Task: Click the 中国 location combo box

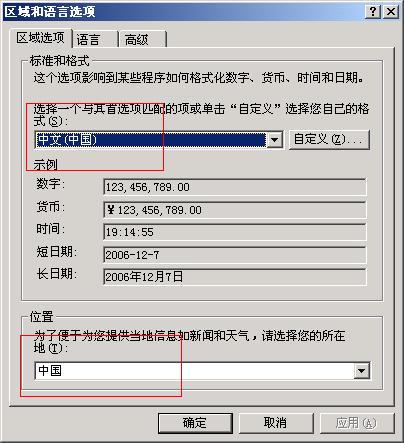Action: (202, 371)
